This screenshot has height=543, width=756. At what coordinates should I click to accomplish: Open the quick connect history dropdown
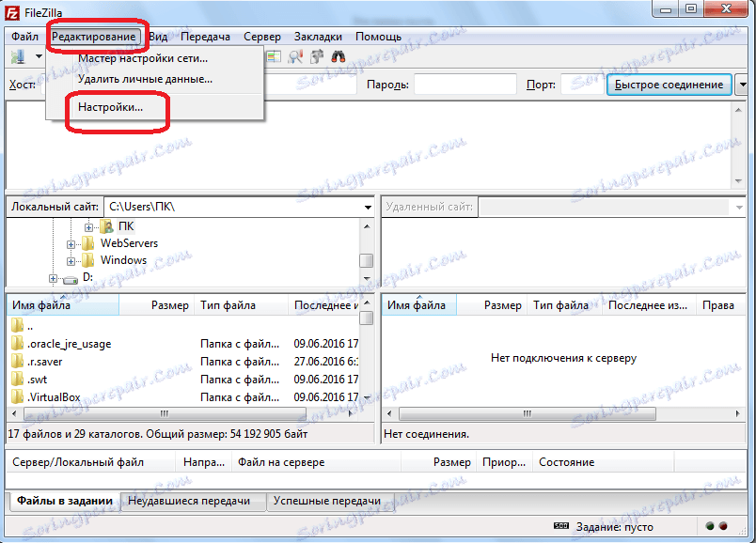pos(743,85)
